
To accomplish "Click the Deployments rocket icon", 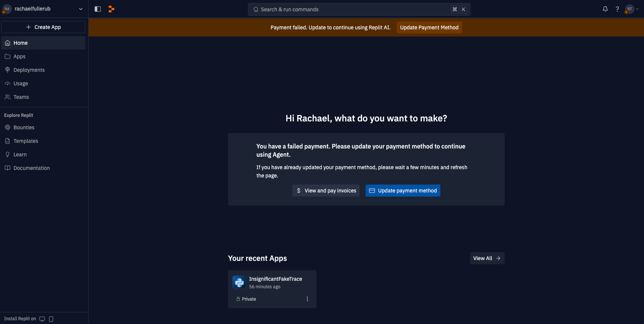I will click(x=8, y=70).
